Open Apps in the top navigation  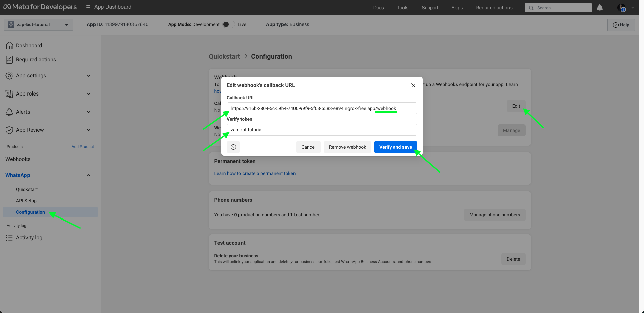[x=457, y=8]
